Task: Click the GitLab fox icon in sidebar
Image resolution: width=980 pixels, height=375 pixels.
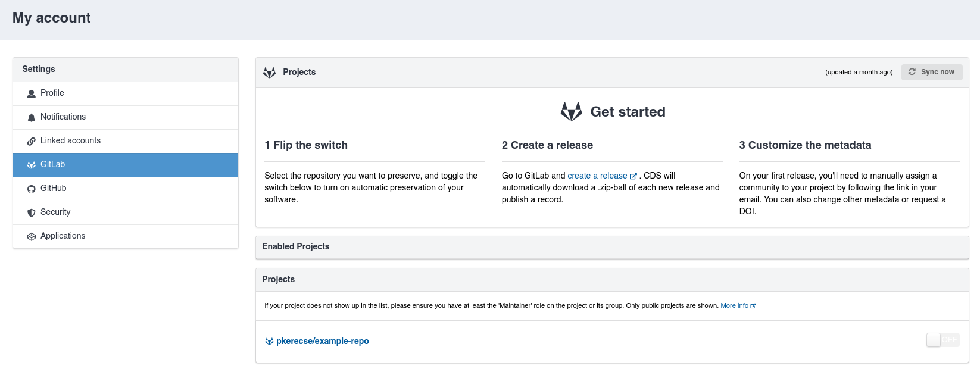Action: pyautogui.click(x=32, y=165)
